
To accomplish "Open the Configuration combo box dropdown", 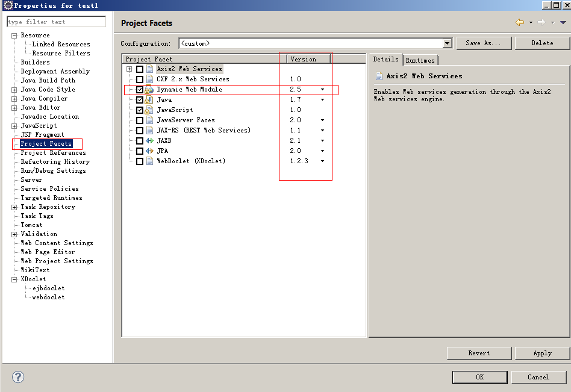I will point(448,43).
